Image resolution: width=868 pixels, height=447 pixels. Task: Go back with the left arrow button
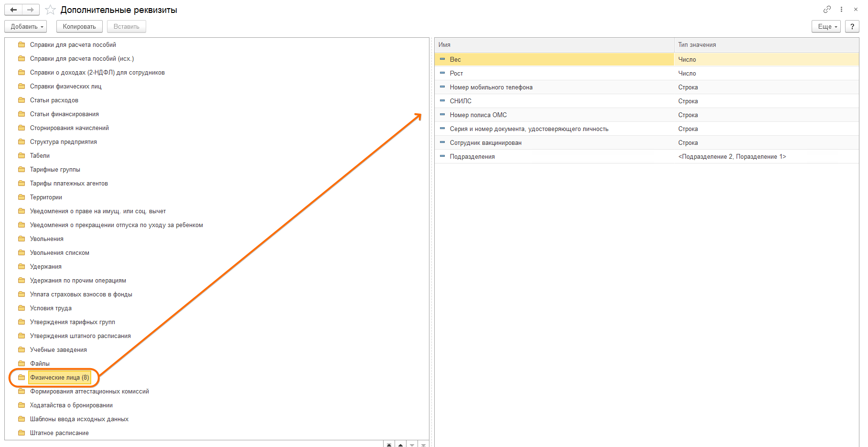click(13, 10)
